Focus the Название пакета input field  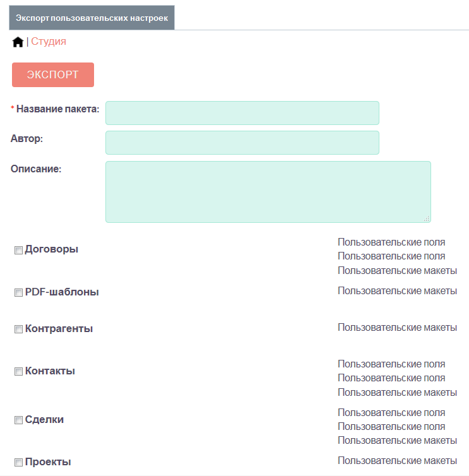[x=242, y=113]
